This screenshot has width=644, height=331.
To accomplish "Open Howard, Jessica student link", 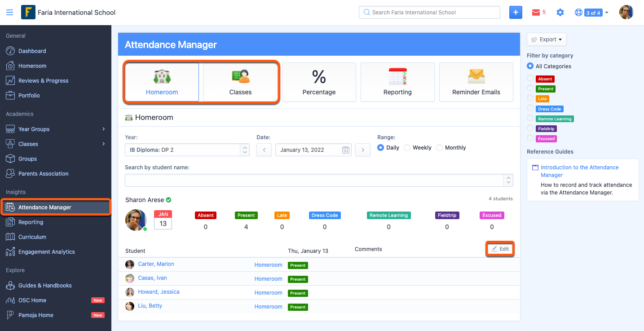I will [159, 292].
